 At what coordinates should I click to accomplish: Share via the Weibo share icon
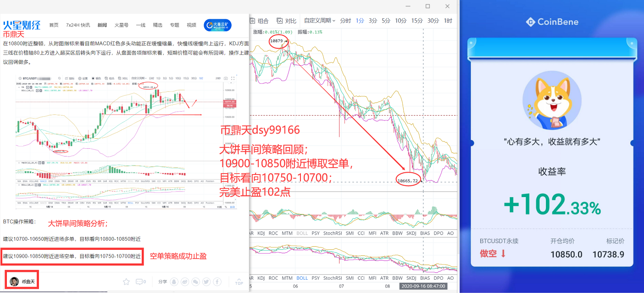pos(185,282)
